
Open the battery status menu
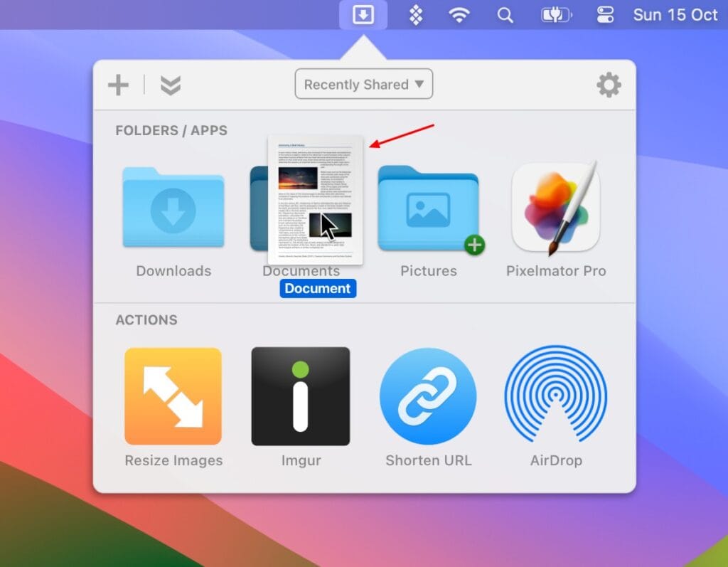[x=556, y=14]
